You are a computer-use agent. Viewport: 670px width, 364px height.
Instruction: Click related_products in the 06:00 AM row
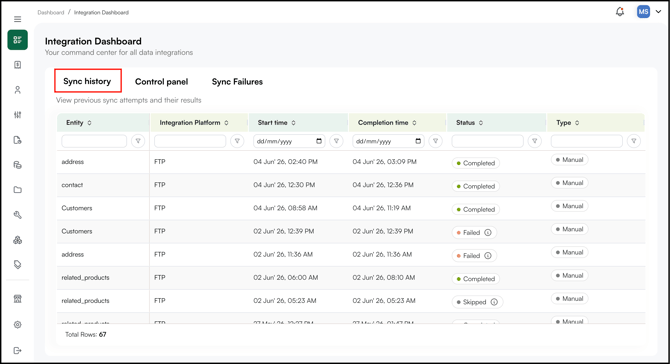click(x=85, y=277)
